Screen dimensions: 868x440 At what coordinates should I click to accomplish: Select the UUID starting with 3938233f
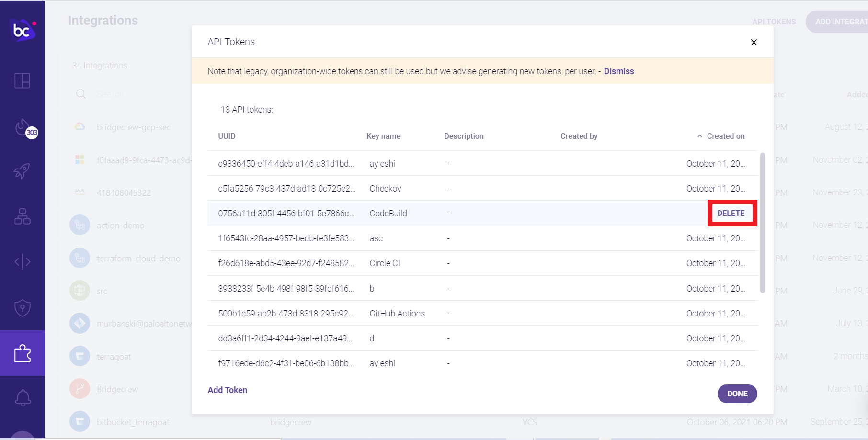(x=286, y=289)
